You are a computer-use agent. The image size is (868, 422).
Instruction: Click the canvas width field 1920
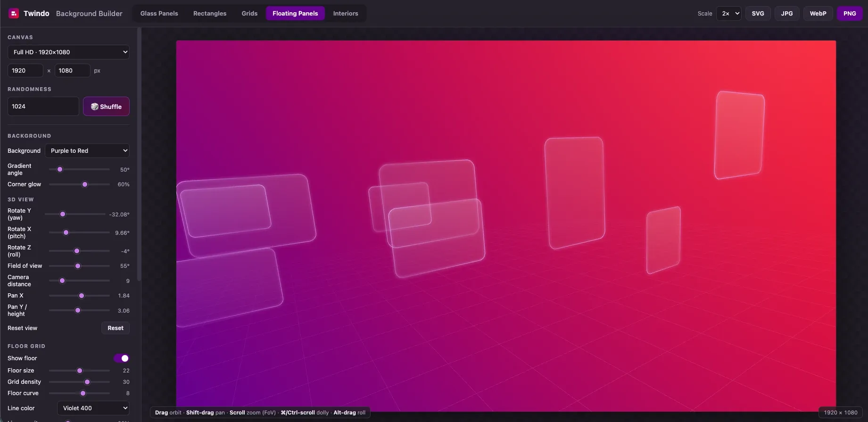(x=25, y=70)
